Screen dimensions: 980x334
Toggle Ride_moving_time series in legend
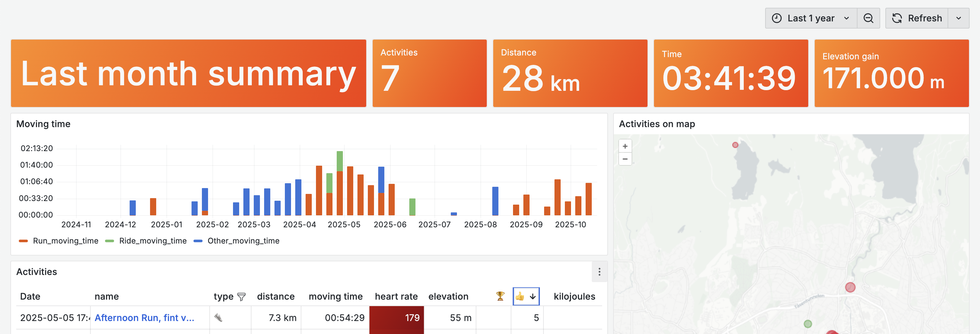[153, 241]
